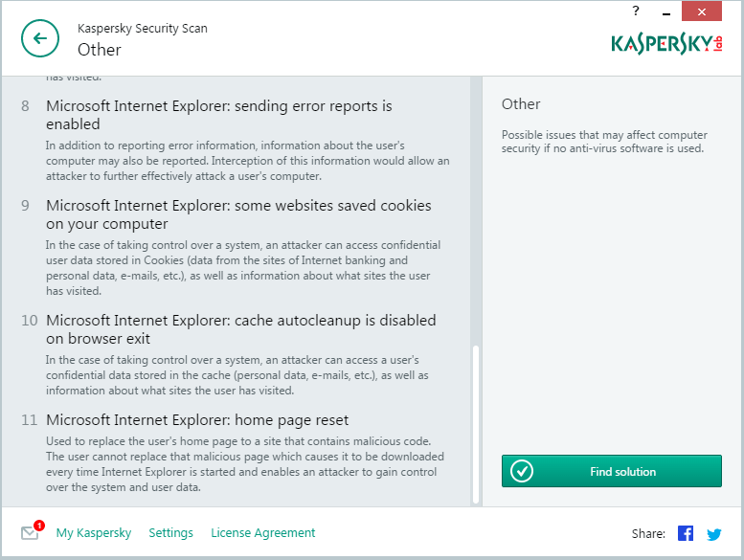
Task: Click the green back arrow button
Action: [x=39, y=38]
